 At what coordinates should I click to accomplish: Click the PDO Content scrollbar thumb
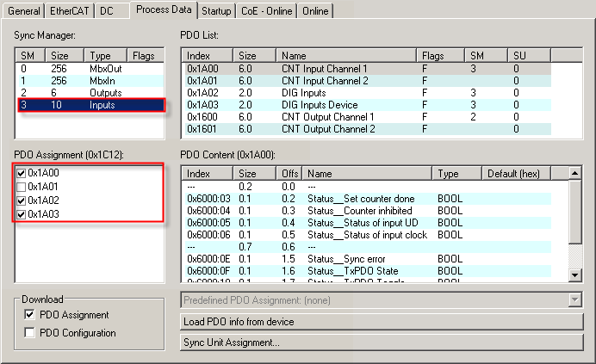[x=575, y=212]
